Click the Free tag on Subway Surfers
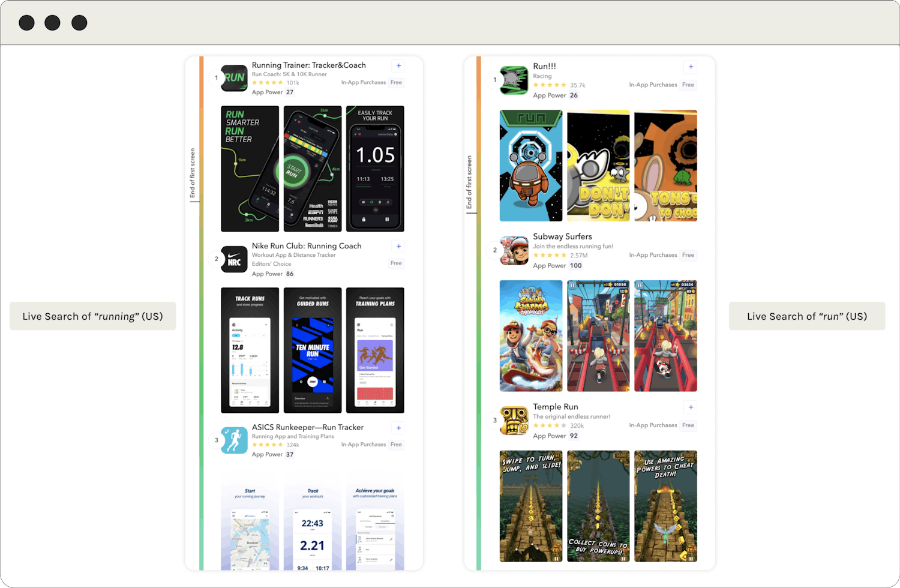900x588 pixels. (x=688, y=255)
